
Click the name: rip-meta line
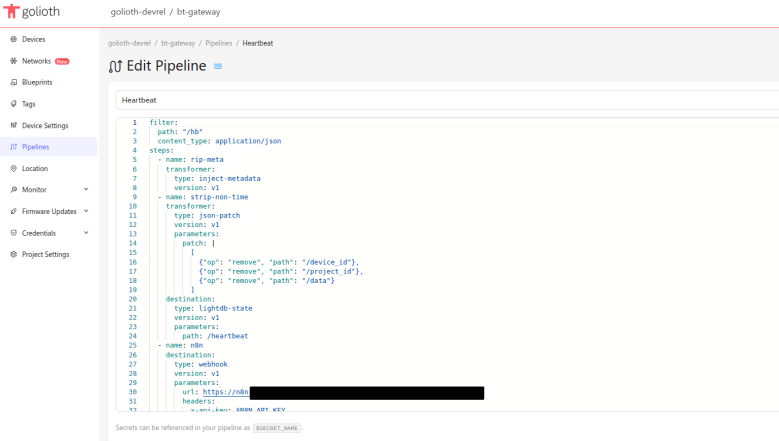pos(194,159)
